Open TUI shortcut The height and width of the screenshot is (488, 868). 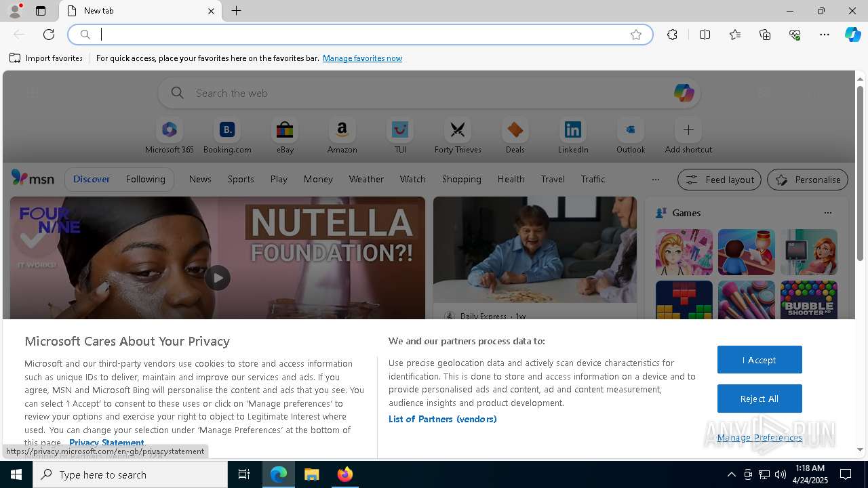pos(400,136)
